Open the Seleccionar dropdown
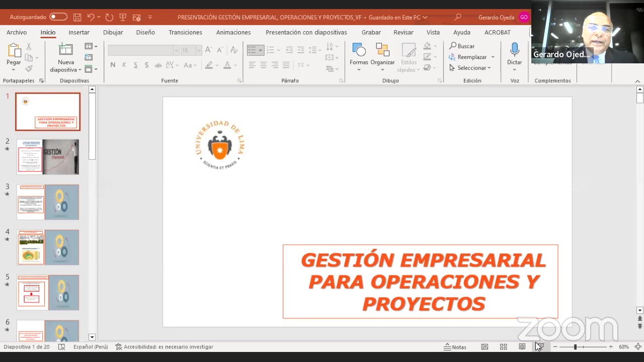Image resolution: width=644 pixels, height=362 pixels. (470, 68)
